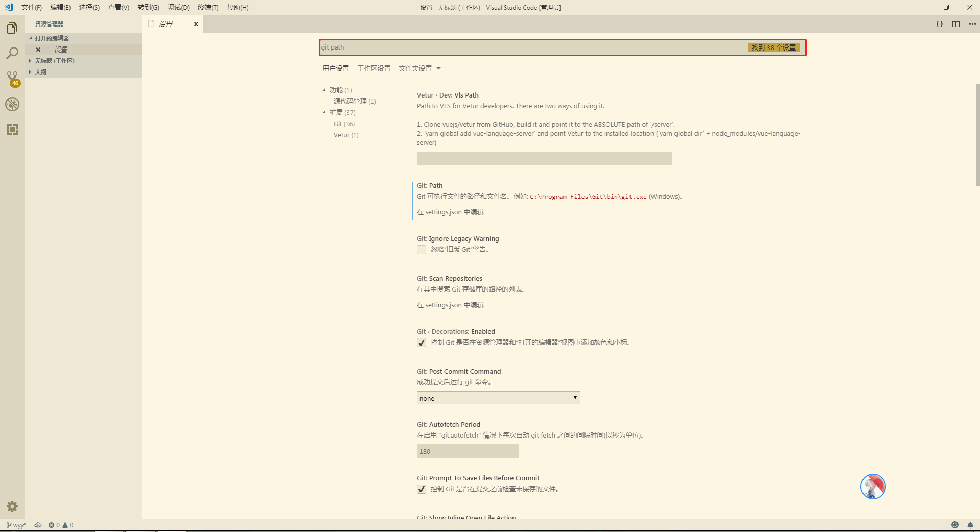Screen dimensions: 980x532
Task: Toggle Prompt To Save Files Before Commit checkbox
Action: [422, 489]
